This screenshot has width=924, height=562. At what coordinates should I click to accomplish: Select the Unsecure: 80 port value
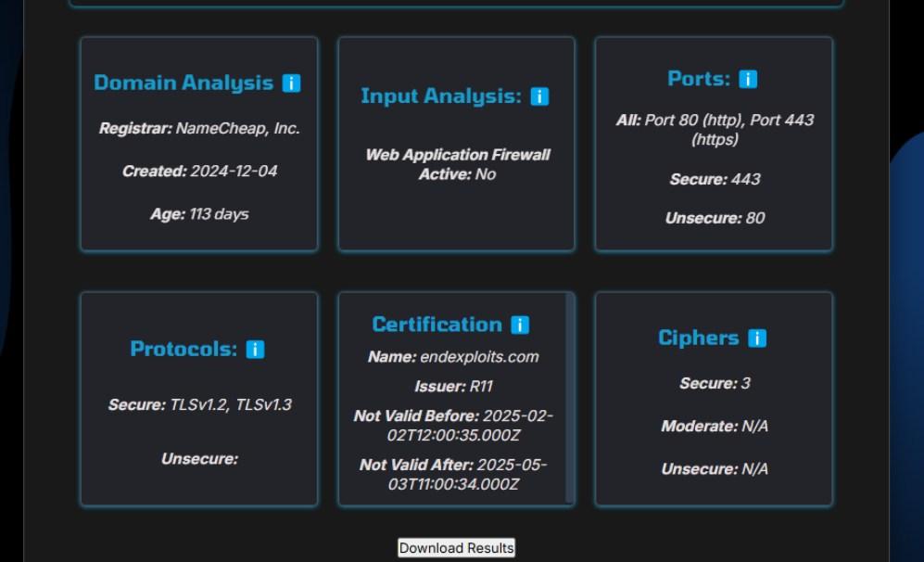click(x=715, y=218)
